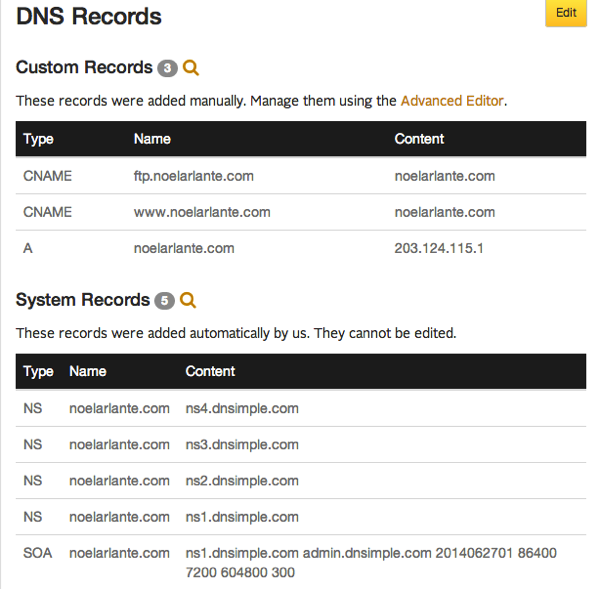Select the www.noelarlante.com CNAME record
The image size is (600, 589).
(x=301, y=212)
